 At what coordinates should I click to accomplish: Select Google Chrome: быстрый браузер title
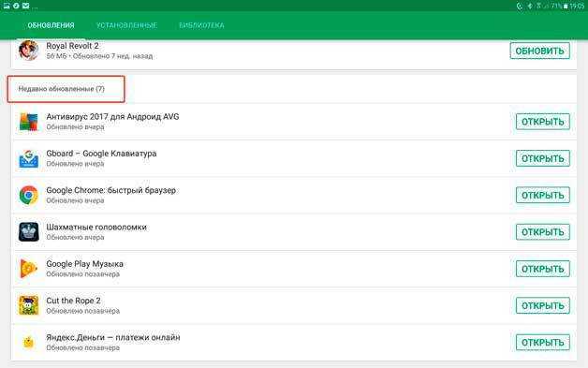[x=111, y=190]
